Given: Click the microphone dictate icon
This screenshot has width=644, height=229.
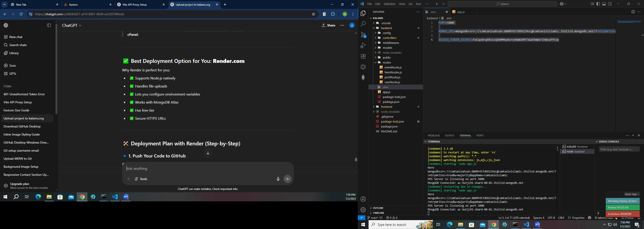Looking at the screenshot, I should [x=278, y=179].
